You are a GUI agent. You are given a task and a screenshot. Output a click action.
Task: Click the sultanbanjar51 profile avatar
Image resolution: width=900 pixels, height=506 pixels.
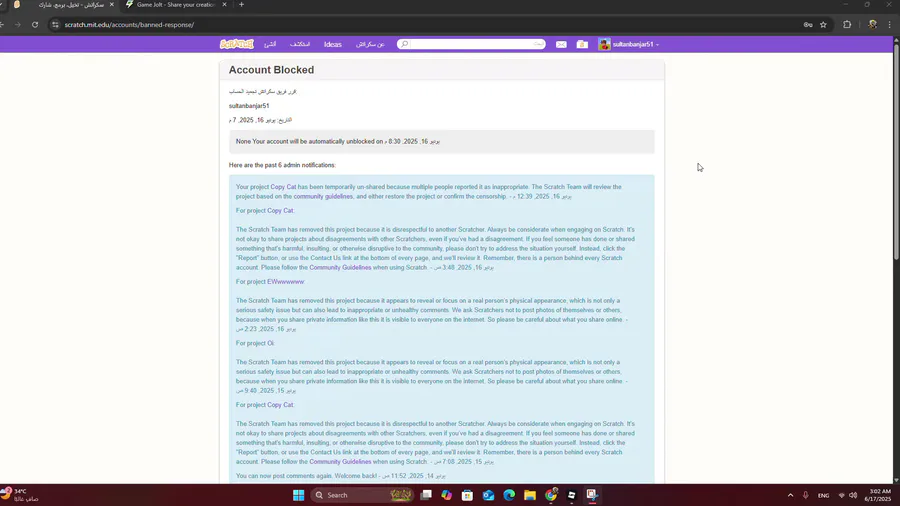[x=604, y=44]
